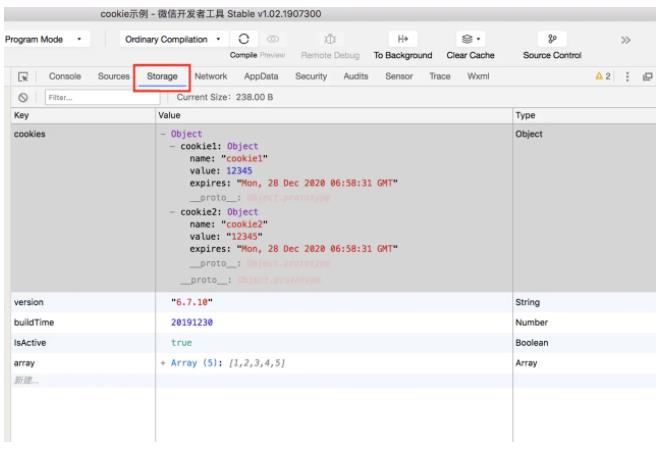
Task: Click the Preview eye icon
Action: pyautogui.click(x=273, y=39)
